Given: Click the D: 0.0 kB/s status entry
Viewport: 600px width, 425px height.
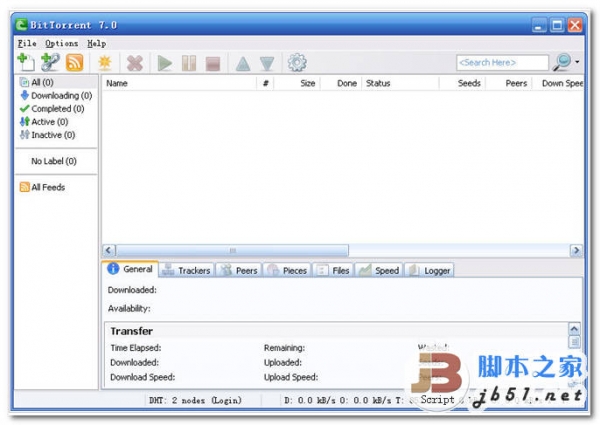Looking at the screenshot, I should tap(310, 400).
